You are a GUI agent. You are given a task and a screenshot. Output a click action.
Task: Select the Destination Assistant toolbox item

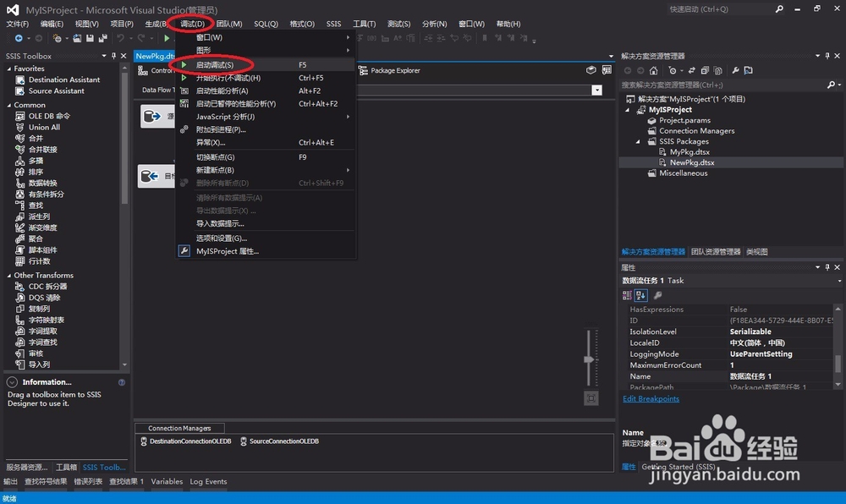(63, 79)
